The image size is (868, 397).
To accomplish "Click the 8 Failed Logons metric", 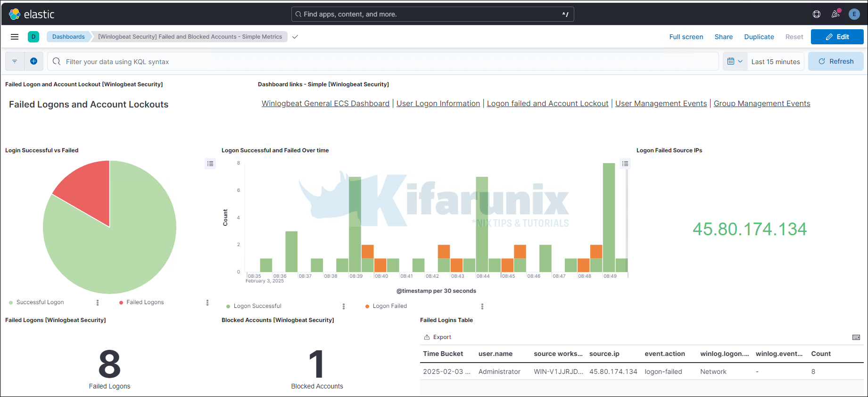I will click(x=109, y=364).
